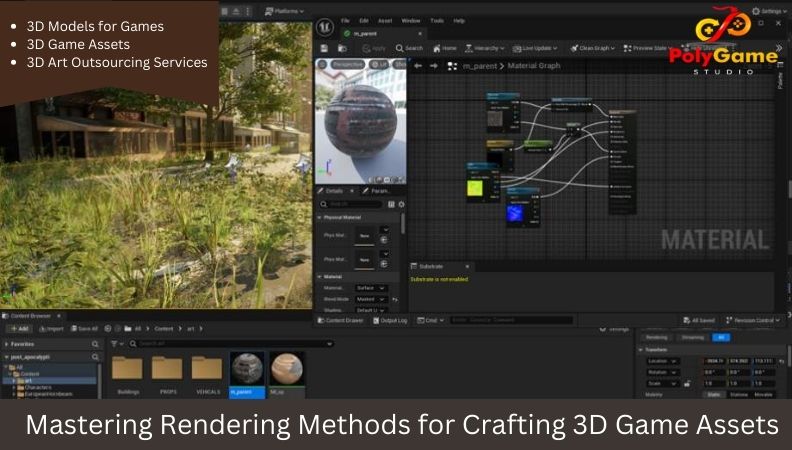Set Mobility to Static
This screenshot has width=792, height=450.
[714, 396]
